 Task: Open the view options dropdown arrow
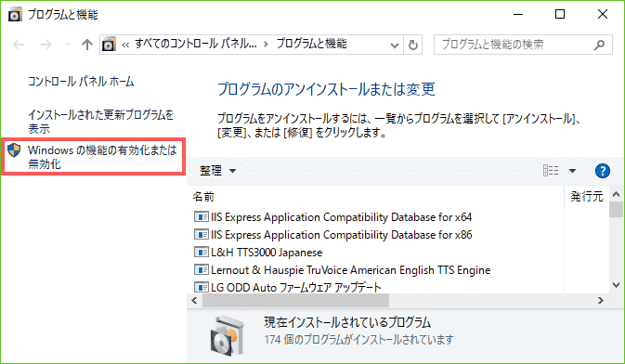pyautogui.click(x=572, y=171)
